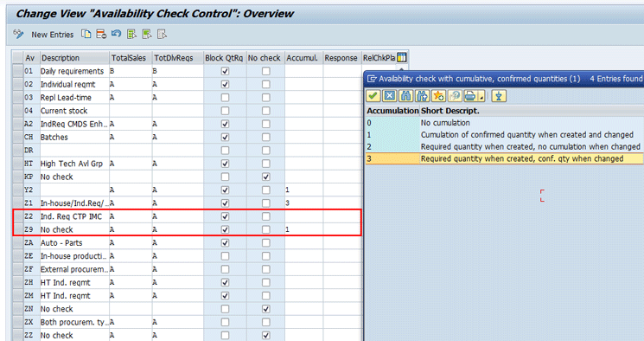Click the No check column header

click(x=265, y=58)
